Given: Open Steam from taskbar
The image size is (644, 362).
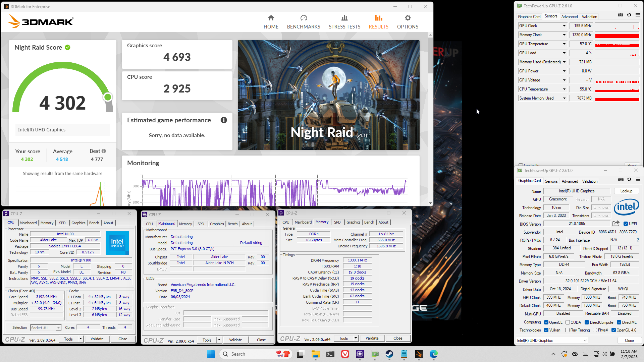Looking at the screenshot, I should 389,354.
